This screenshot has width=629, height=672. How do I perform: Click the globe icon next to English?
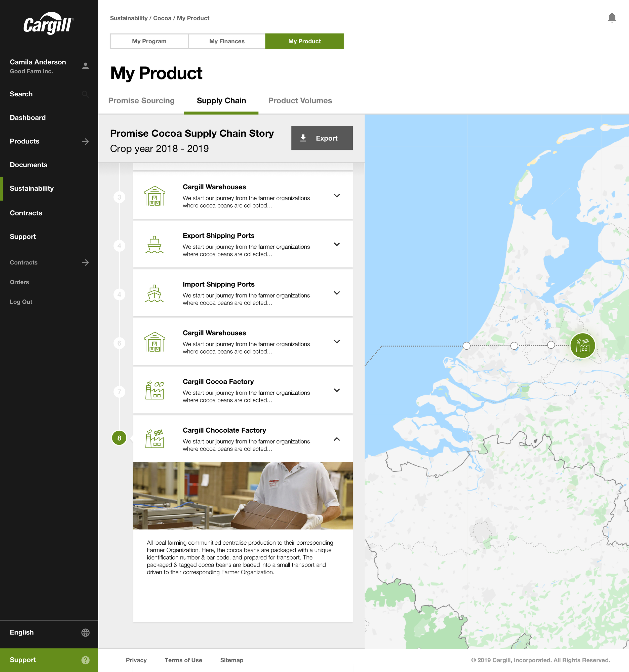(x=86, y=632)
